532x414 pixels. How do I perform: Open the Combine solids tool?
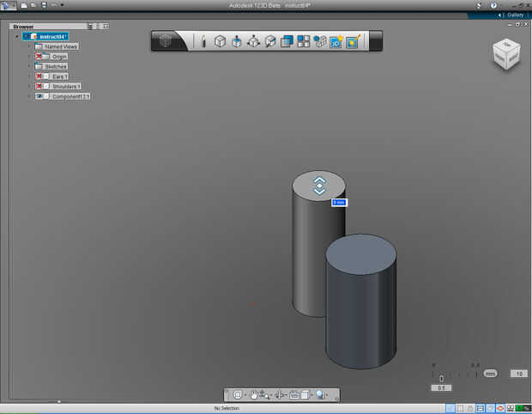[287, 41]
